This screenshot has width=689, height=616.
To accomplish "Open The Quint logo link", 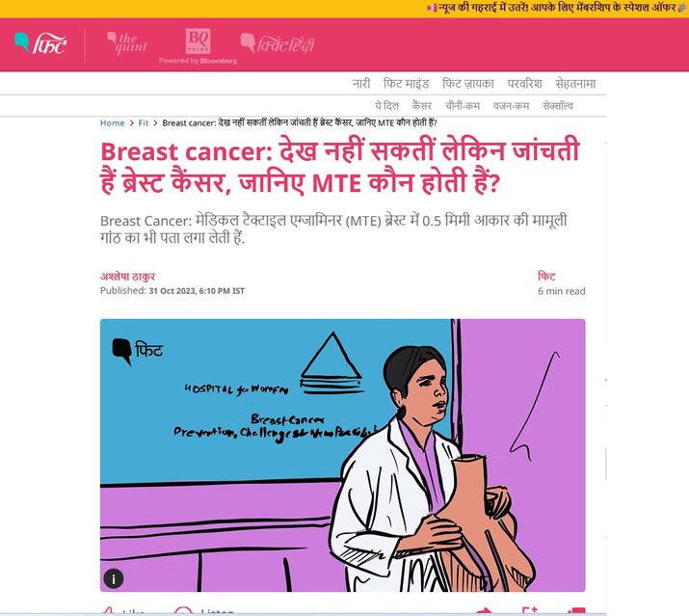I will (x=127, y=43).
